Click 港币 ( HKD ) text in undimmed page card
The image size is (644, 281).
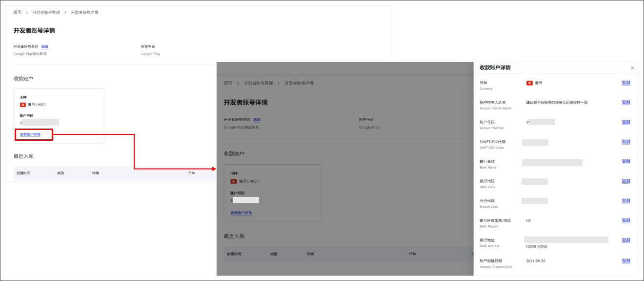click(37, 105)
